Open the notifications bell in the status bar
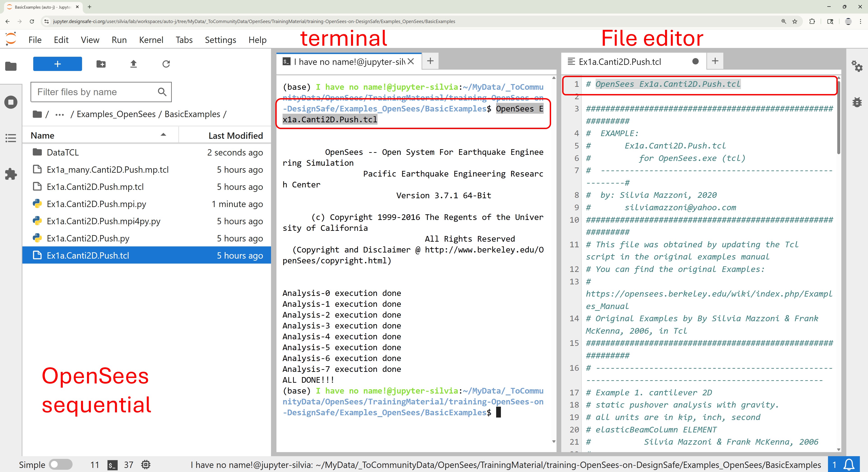The height and width of the screenshot is (472, 868). pos(849,465)
